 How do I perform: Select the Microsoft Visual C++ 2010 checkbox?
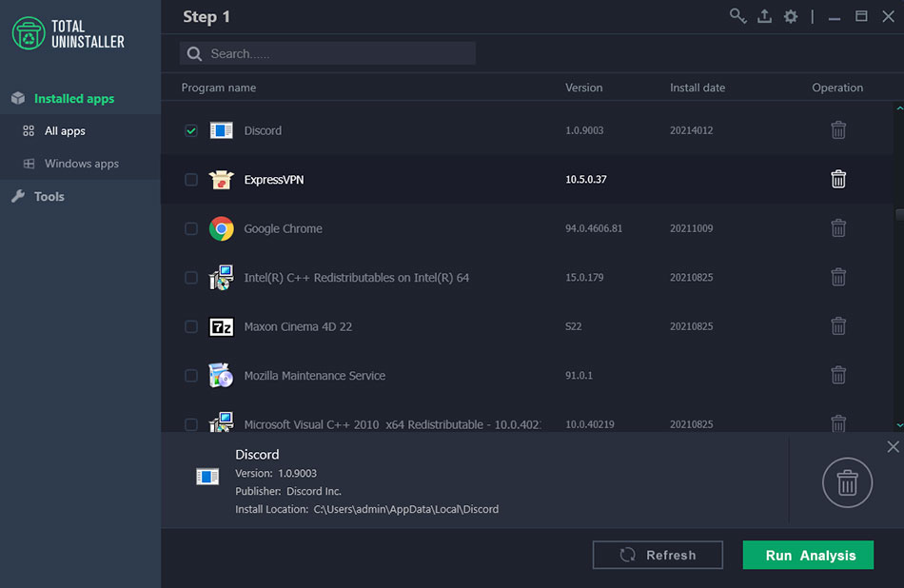[x=191, y=424]
